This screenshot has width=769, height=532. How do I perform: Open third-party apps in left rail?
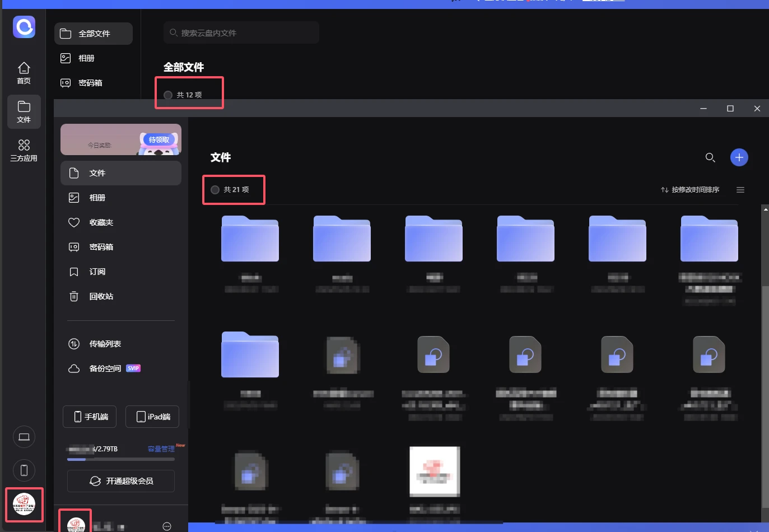[x=24, y=150]
